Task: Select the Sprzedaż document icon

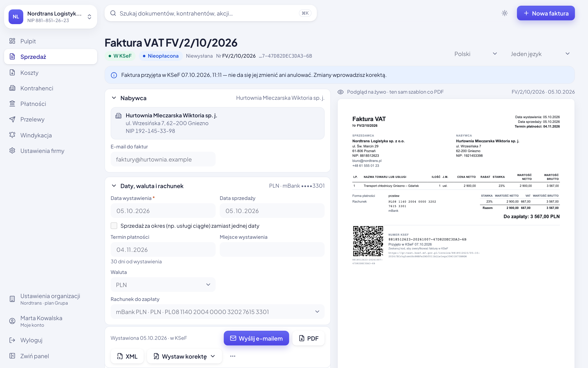Action: coord(12,56)
